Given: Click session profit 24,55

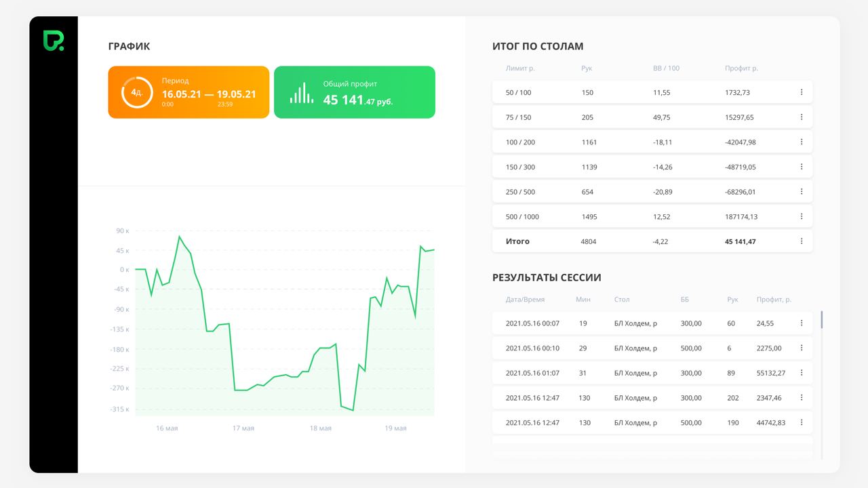Looking at the screenshot, I should click(x=765, y=323).
